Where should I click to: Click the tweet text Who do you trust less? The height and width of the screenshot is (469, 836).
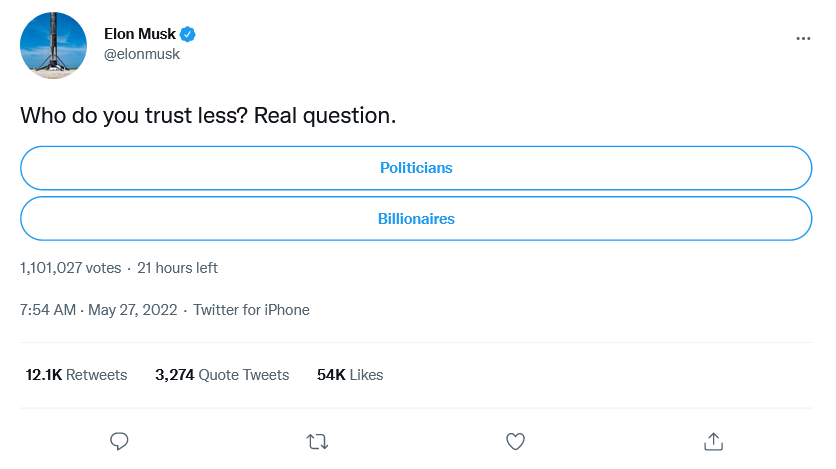tap(208, 116)
